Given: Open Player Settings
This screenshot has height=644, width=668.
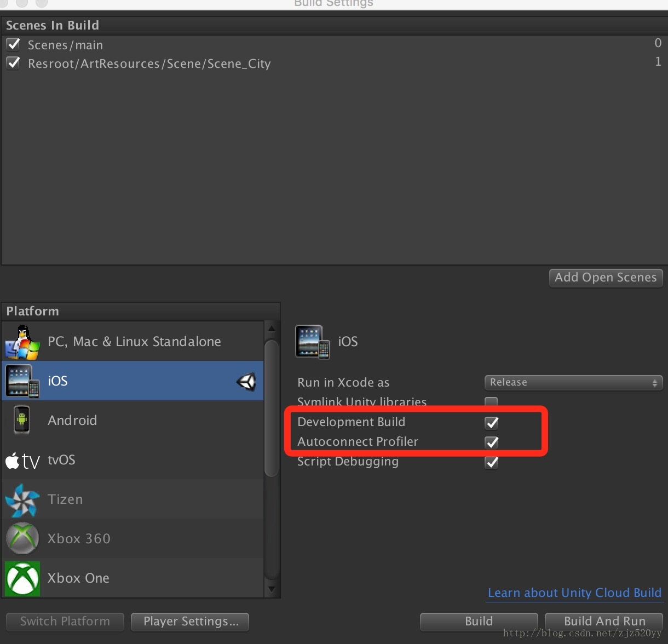Looking at the screenshot, I should (x=191, y=622).
